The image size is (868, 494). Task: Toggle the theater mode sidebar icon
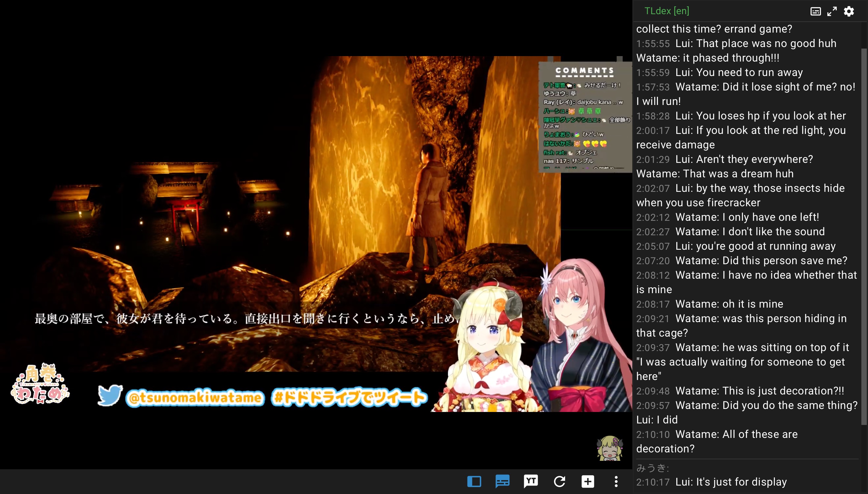coord(474,481)
